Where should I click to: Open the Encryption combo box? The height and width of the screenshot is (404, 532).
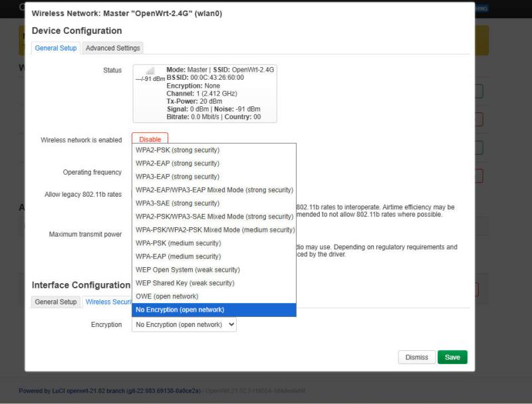click(184, 324)
